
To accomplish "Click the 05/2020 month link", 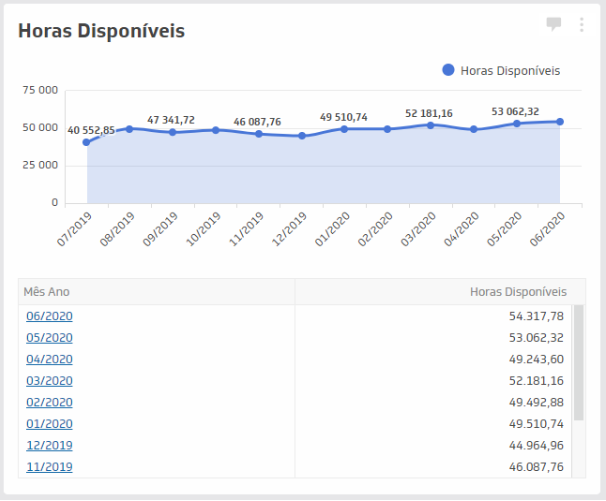I will tap(49, 338).
